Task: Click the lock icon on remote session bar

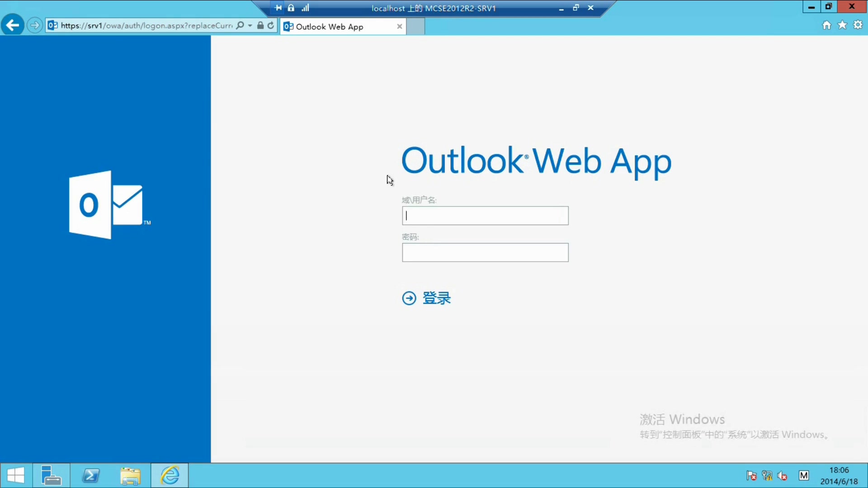Action: [x=291, y=8]
